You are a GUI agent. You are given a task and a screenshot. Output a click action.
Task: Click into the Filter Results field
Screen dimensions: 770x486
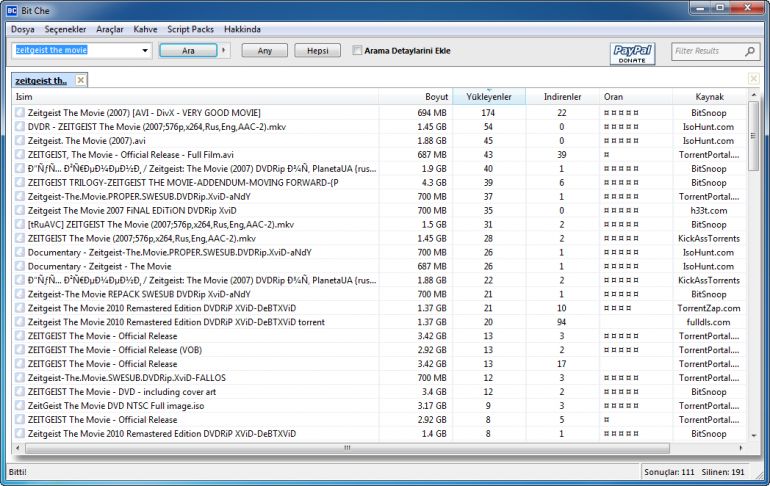(x=706, y=51)
